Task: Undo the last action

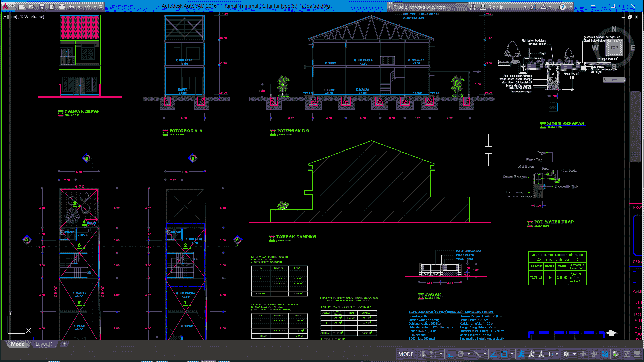Action: pyautogui.click(x=72, y=7)
